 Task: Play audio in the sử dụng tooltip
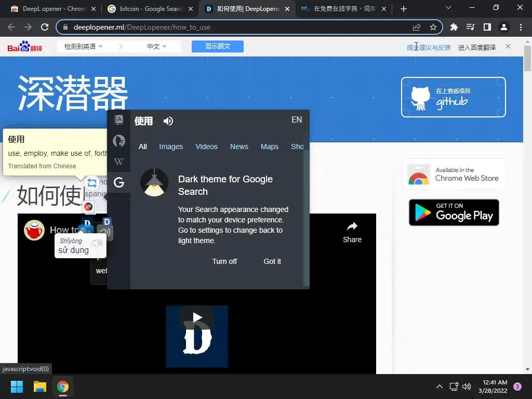point(98,243)
